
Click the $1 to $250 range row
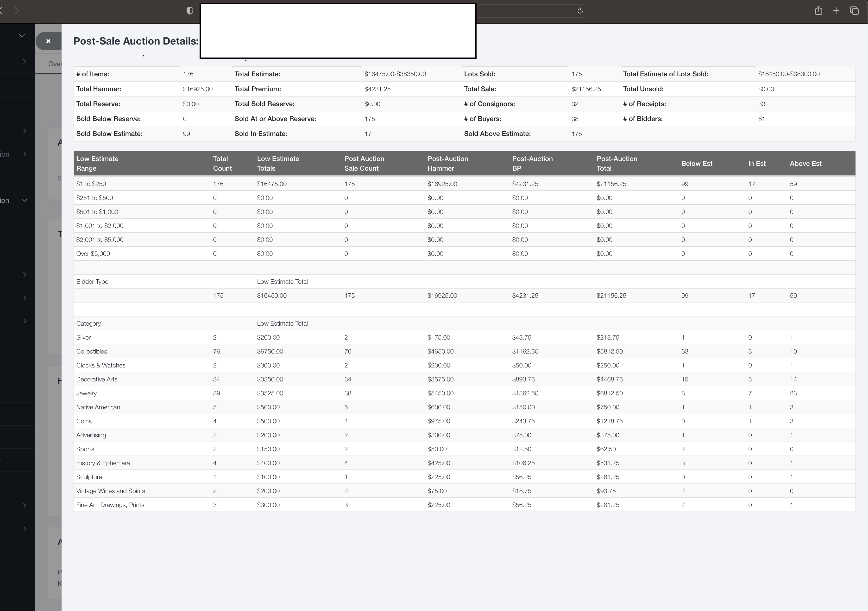point(91,184)
